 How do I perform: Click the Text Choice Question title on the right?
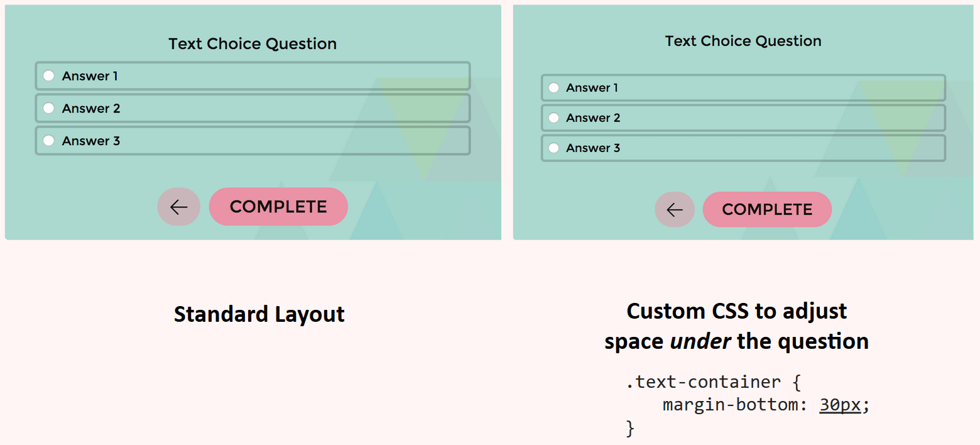pos(743,41)
